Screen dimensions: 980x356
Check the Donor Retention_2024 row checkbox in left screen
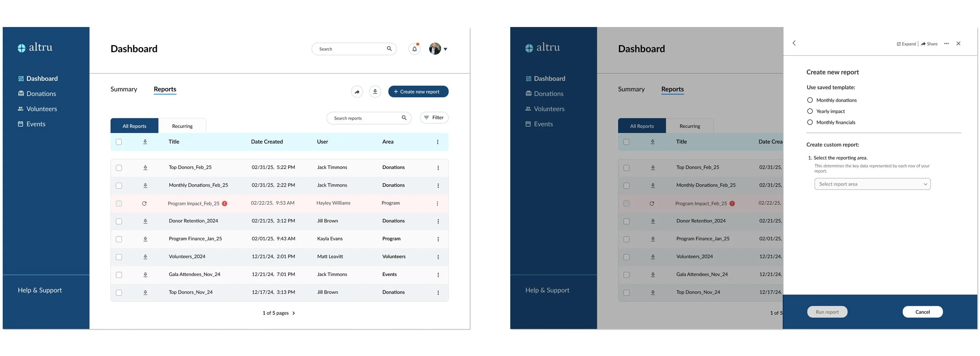coord(119,221)
